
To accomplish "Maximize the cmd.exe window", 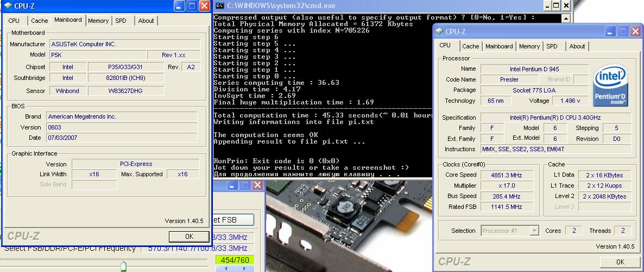I will (x=556, y=5).
